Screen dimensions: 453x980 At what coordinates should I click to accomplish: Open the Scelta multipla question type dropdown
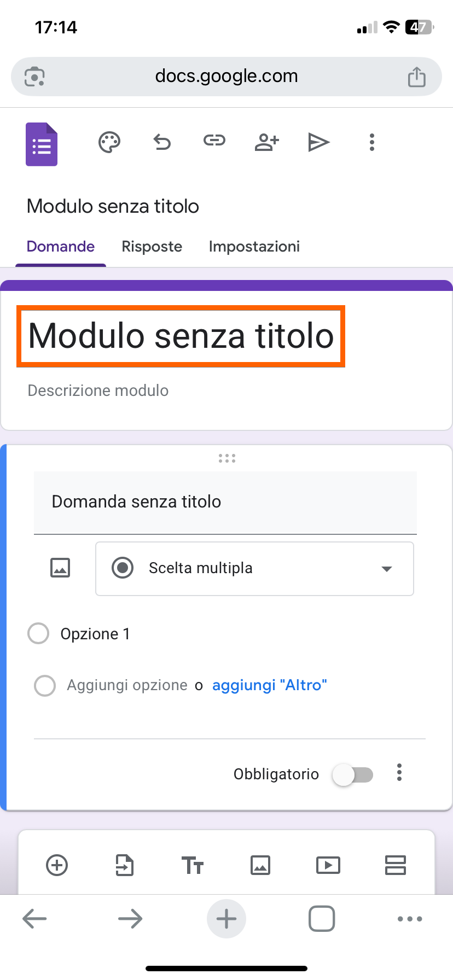point(254,568)
